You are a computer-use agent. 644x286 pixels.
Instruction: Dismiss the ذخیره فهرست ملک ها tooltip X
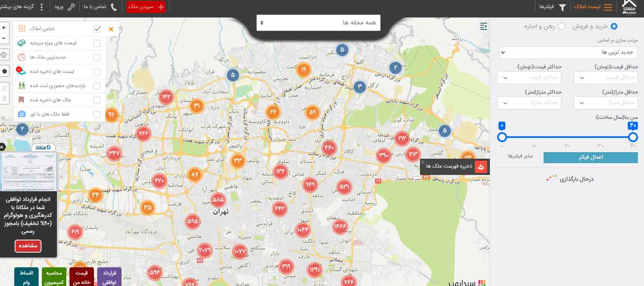coord(422,162)
